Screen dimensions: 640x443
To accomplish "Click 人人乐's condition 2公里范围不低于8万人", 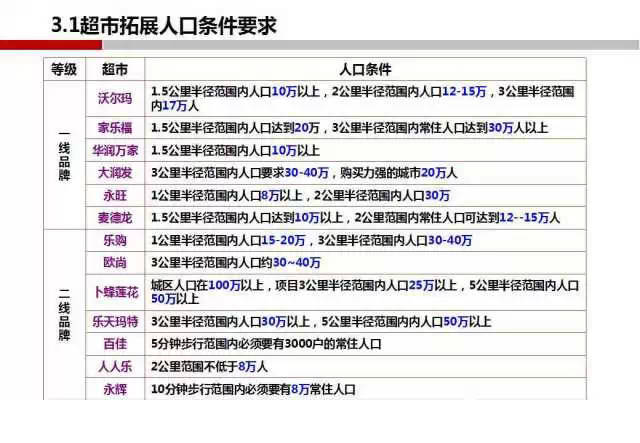I will (209, 366).
